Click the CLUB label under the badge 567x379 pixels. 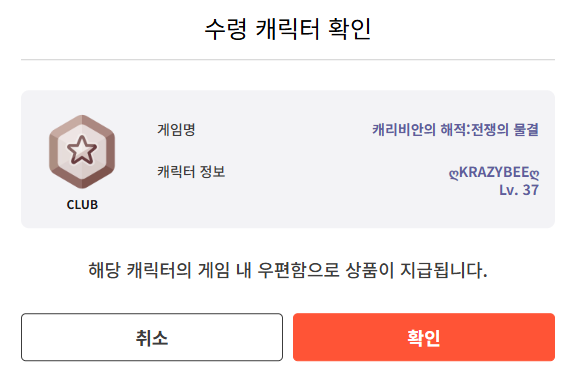click(x=82, y=205)
